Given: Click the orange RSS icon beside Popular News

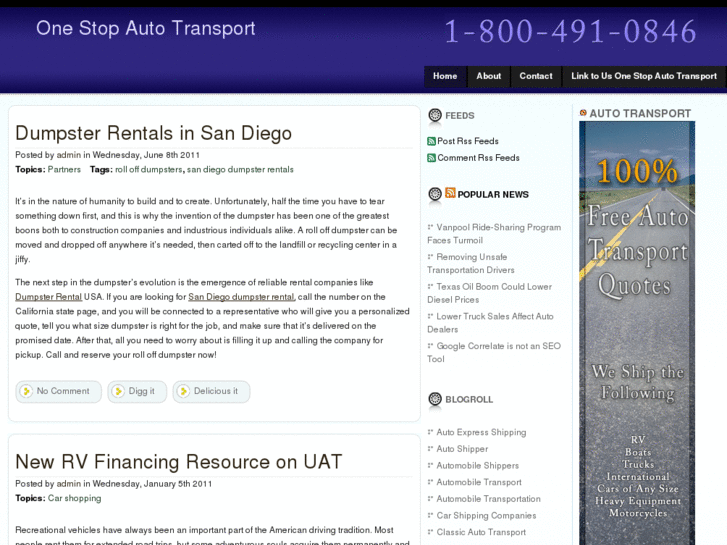Looking at the screenshot, I should click(x=450, y=193).
